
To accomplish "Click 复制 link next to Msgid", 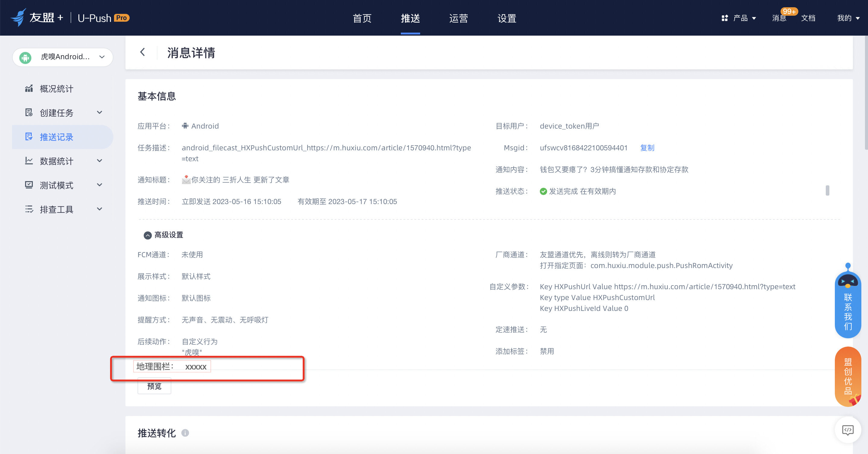I will click(x=647, y=148).
